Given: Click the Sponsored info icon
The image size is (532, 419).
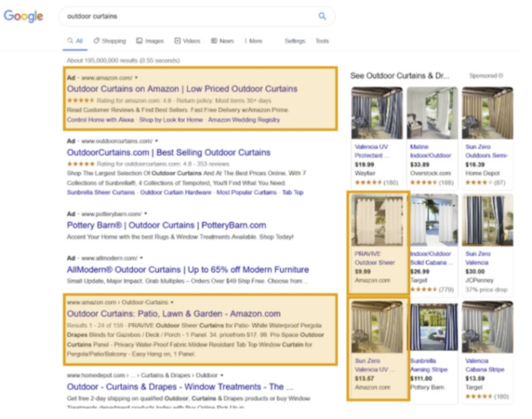Looking at the screenshot, I should [x=501, y=76].
